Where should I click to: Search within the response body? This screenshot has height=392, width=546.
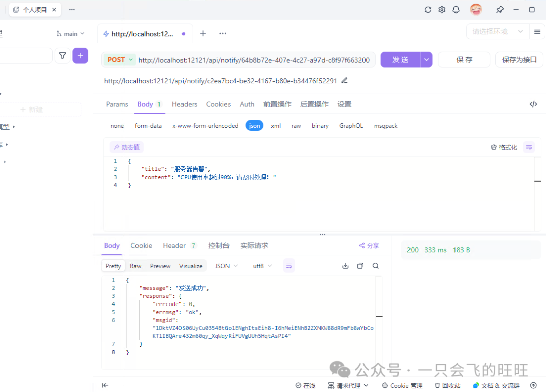coord(375,266)
